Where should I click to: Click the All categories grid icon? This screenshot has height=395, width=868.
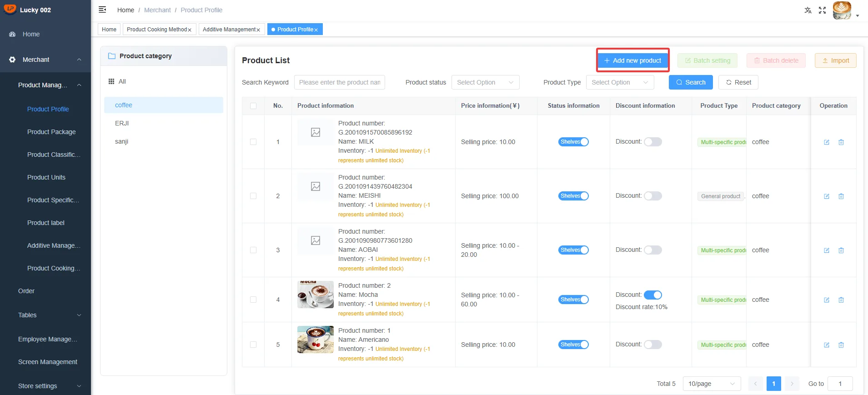[x=111, y=81]
